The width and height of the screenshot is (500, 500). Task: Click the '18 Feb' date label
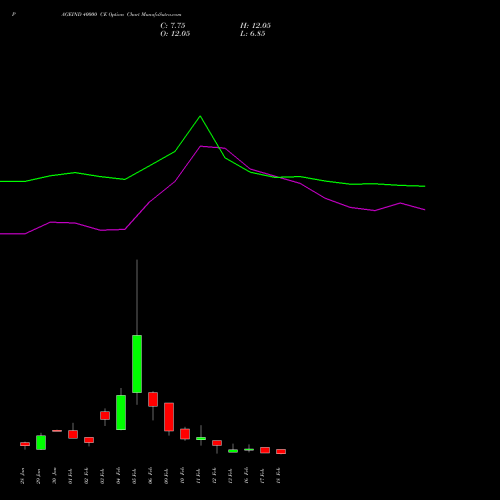coord(278,476)
